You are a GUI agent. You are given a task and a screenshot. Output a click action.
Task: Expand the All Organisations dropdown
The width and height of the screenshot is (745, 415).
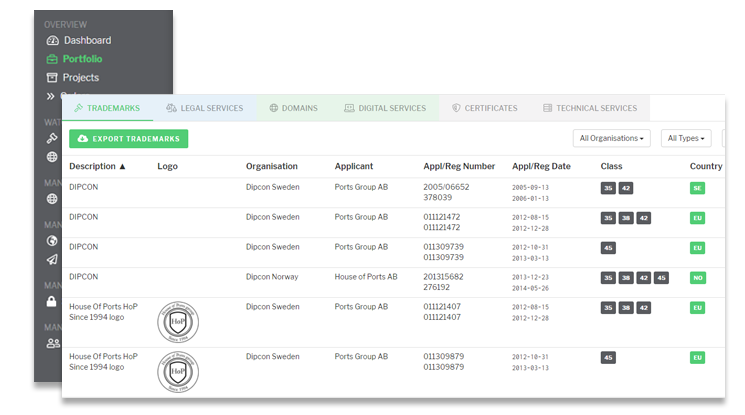[613, 138]
